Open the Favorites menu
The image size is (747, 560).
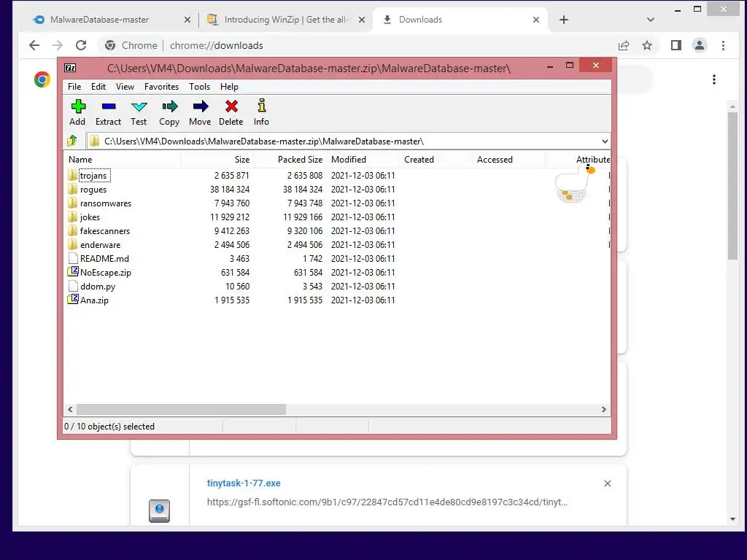[x=161, y=87]
